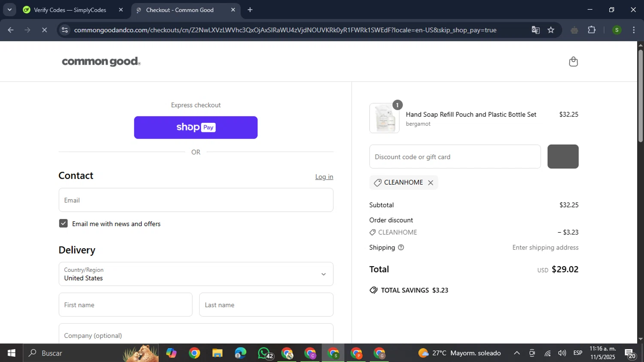Click the Company (optional) field
The width and height of the screenshot is (644, 362).
pyautogui.click(x=196, y=335)
